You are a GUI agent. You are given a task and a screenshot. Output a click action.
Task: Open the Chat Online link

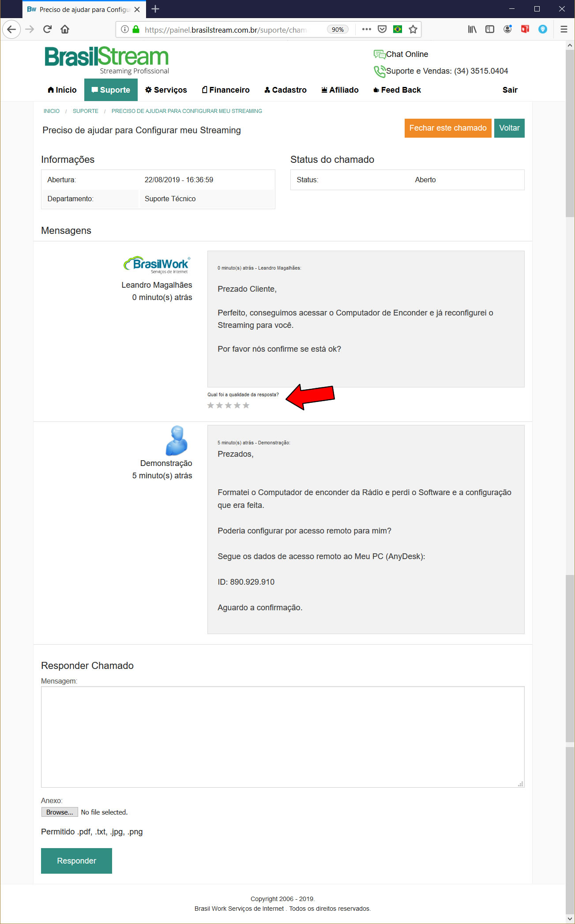(406, 54)
